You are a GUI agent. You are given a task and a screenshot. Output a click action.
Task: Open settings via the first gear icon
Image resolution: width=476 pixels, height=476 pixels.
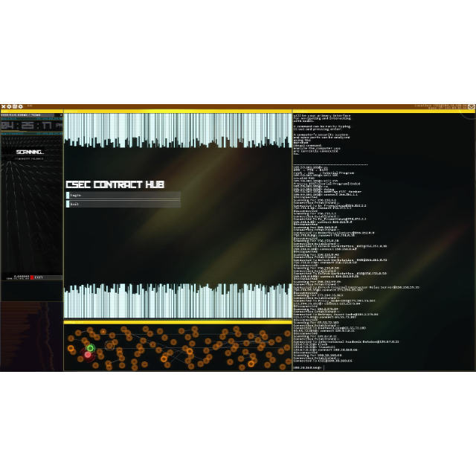(x=9, y=106)
